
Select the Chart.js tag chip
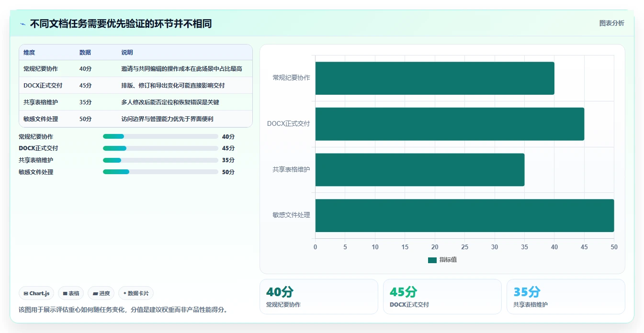pyautogui.click(x=36, y=293)
